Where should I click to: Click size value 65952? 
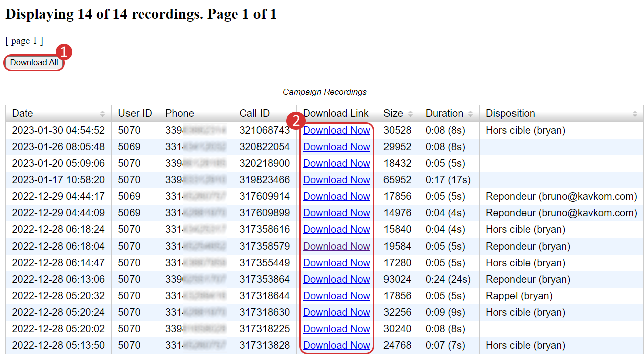pyautogui.click(x=397, y=180)
